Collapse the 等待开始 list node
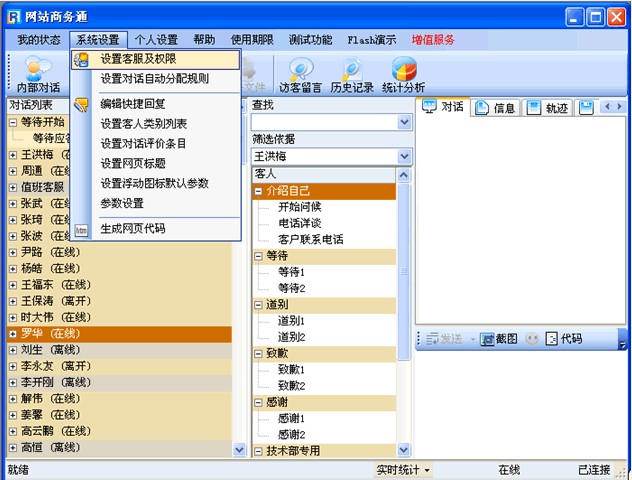This screenshot has height=480, width=632. pyautogui.click(x=13, y=122)
